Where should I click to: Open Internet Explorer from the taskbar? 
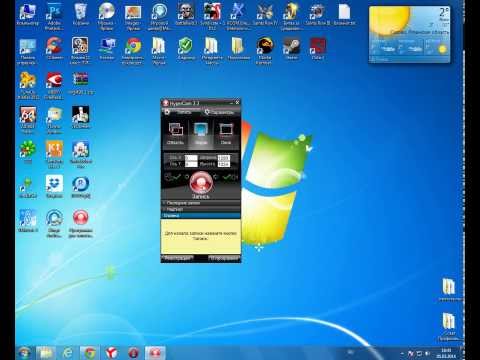(x=68, y=353)
